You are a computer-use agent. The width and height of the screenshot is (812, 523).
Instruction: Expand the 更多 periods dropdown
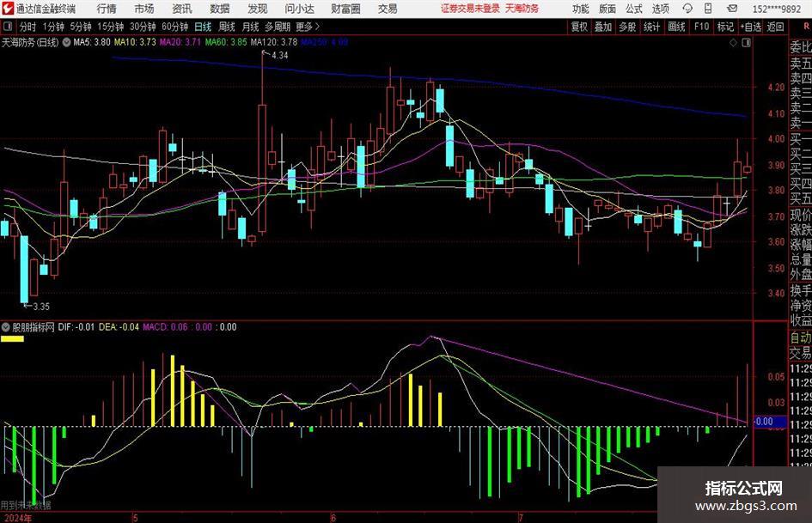point(308,27)
